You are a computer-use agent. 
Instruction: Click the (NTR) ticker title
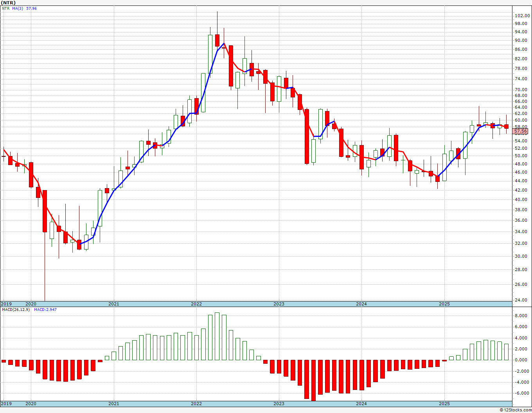9,2
